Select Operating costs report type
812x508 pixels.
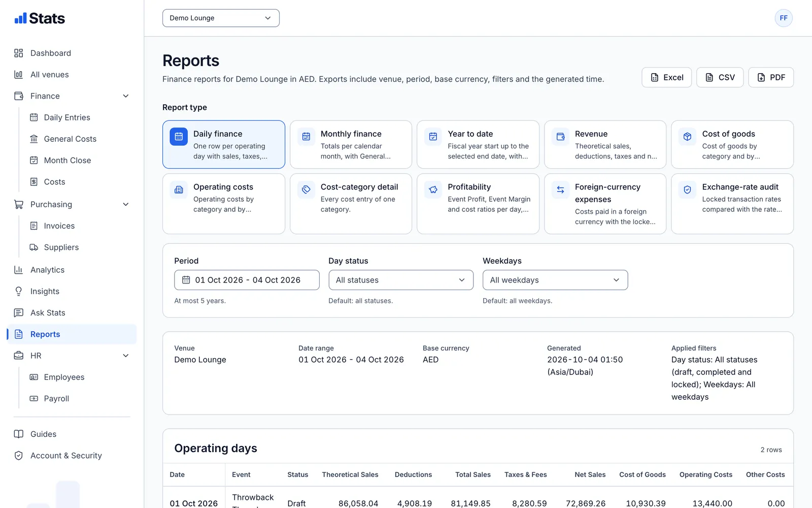(224, 204)
